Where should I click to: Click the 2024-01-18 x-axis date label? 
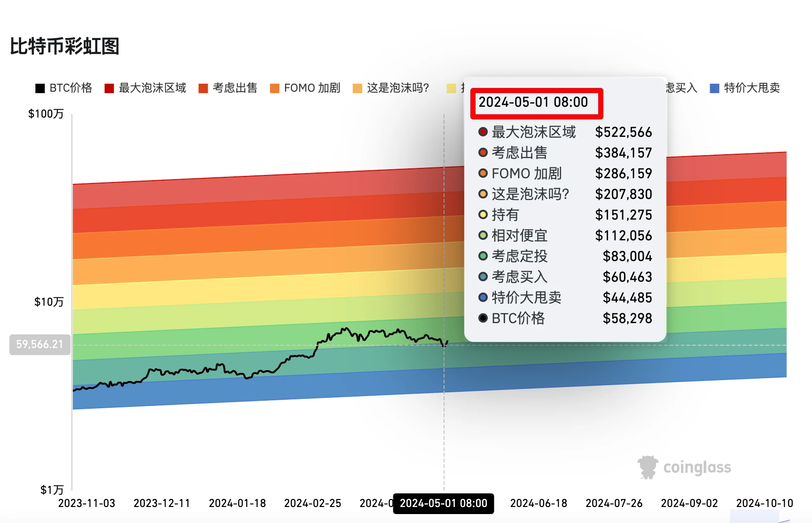pos(237,503)
